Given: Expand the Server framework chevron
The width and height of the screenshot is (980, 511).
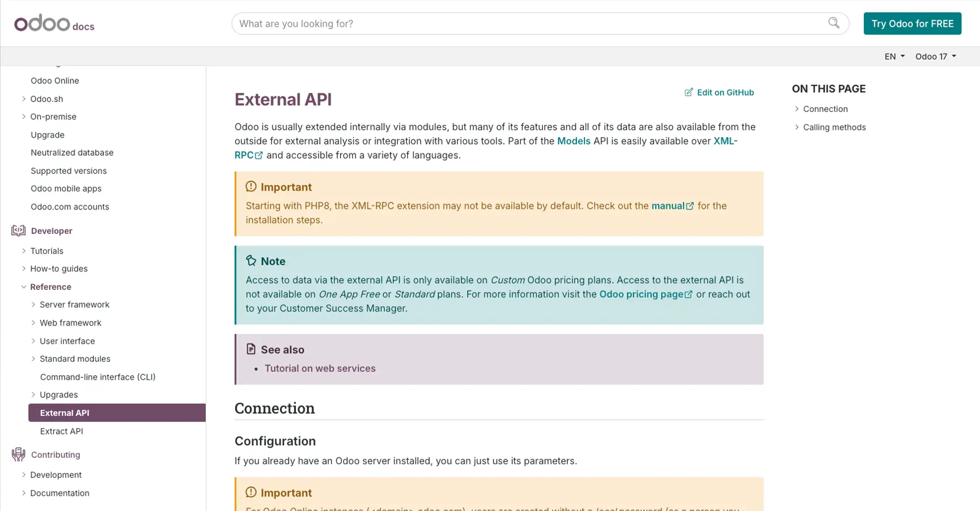Looking at the screenshot, I should 33,304.
